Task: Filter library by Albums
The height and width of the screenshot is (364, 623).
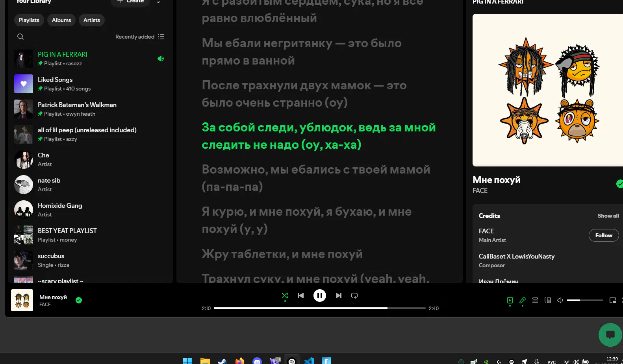Action: click(61, 20)
